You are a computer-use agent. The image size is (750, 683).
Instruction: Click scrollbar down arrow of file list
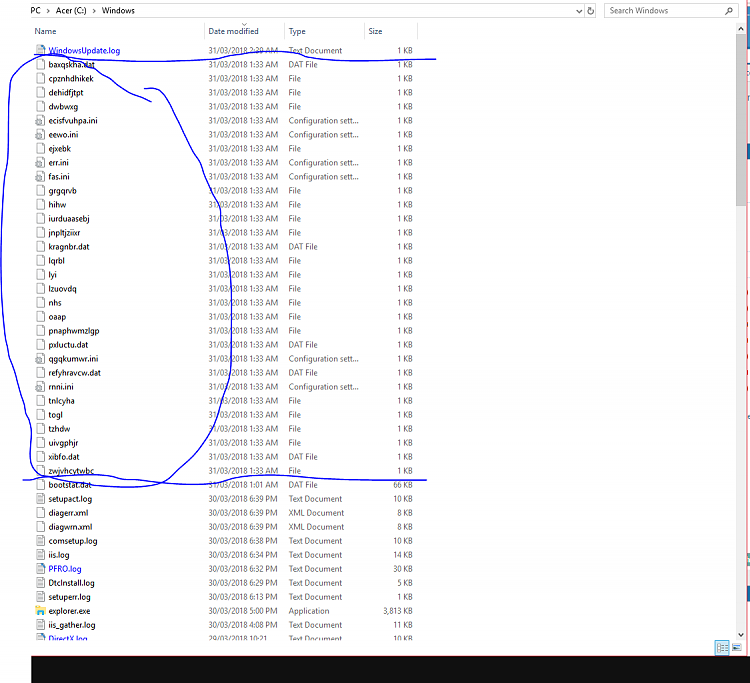click(x=741, y=635)
